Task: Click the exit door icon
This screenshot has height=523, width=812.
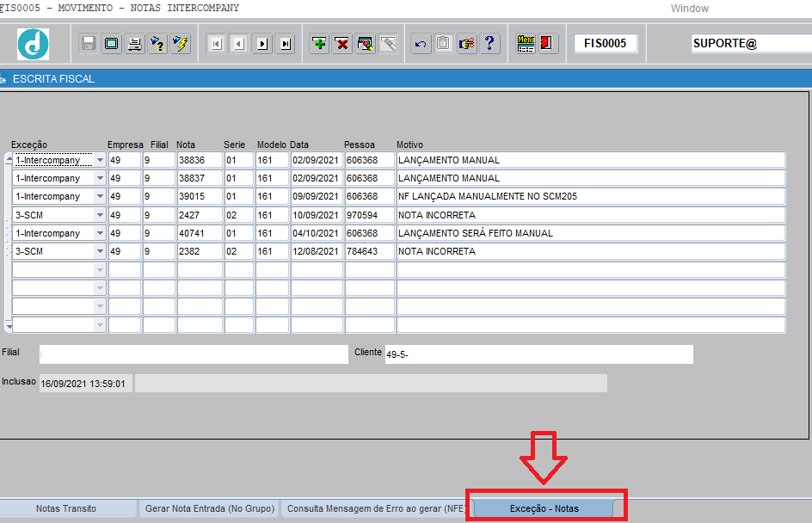Action: [x=546, y=43]
